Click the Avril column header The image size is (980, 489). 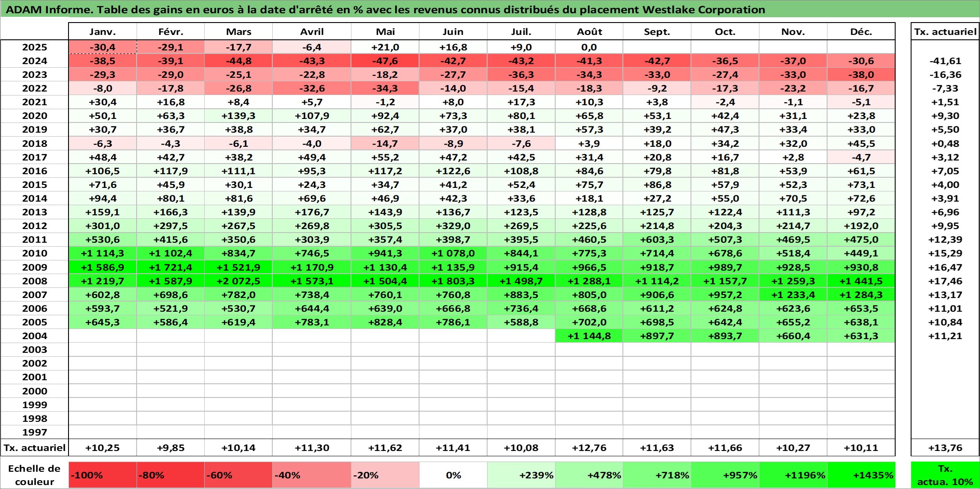(x=312, y=31)
